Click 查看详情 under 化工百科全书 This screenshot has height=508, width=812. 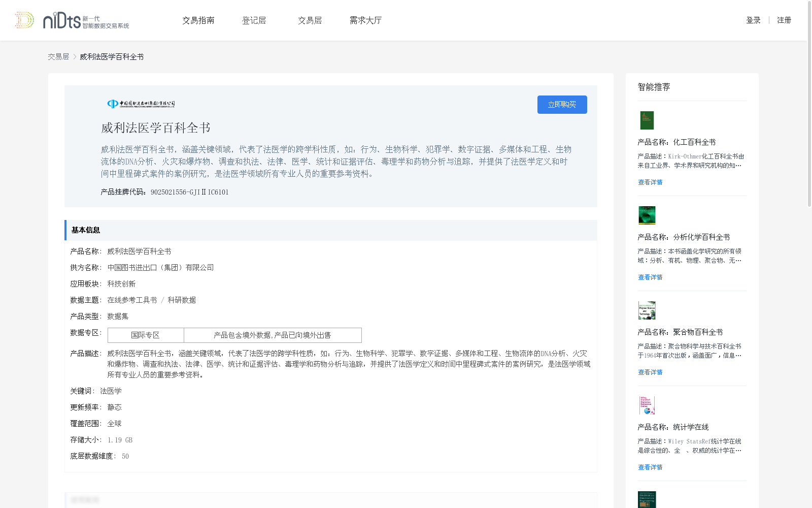650,182
